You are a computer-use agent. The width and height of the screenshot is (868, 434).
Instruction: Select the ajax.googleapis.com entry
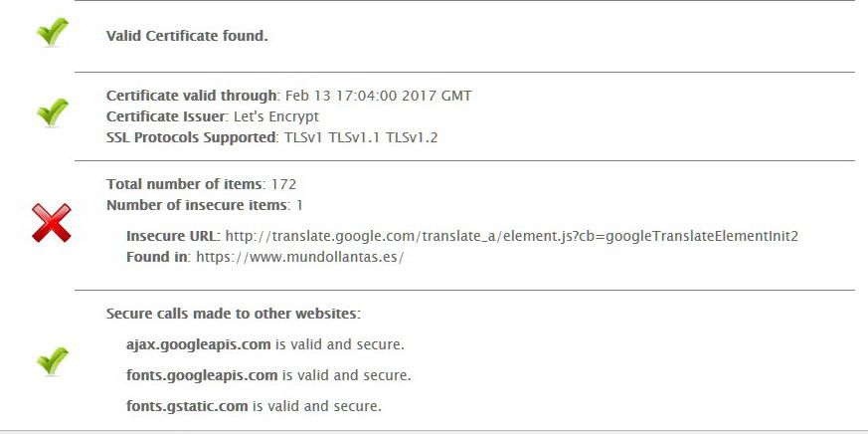tap(198, 344)
